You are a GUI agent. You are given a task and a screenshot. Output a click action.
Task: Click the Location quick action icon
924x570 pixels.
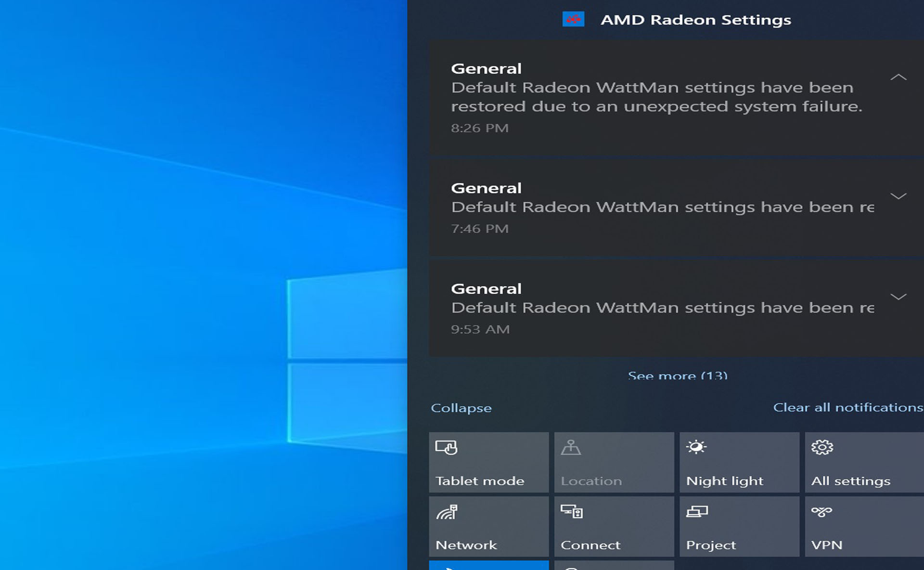tap(571, 448)
